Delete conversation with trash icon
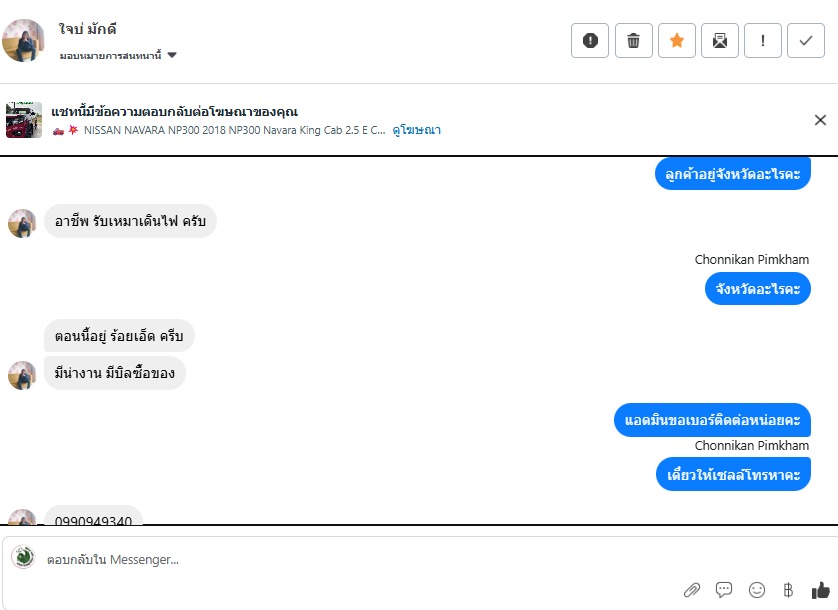Image resolution: width=838 pixels, height=610 pixels. 633,41
